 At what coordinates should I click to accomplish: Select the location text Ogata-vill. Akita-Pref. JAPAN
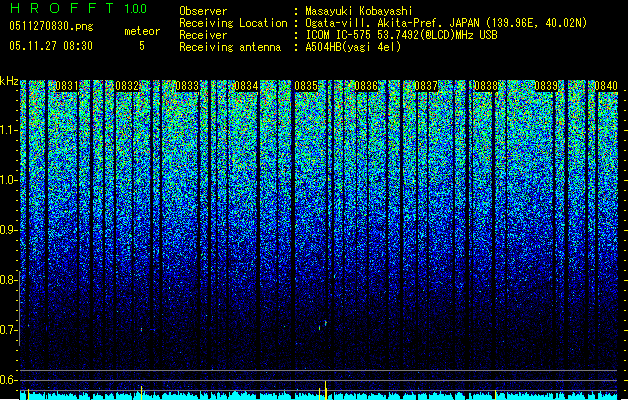[392, 23]
